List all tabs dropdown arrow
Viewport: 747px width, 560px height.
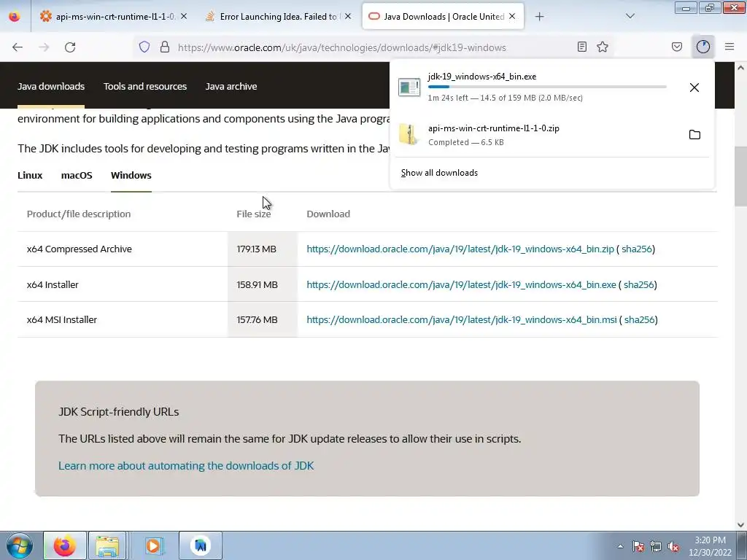[630, 16]
